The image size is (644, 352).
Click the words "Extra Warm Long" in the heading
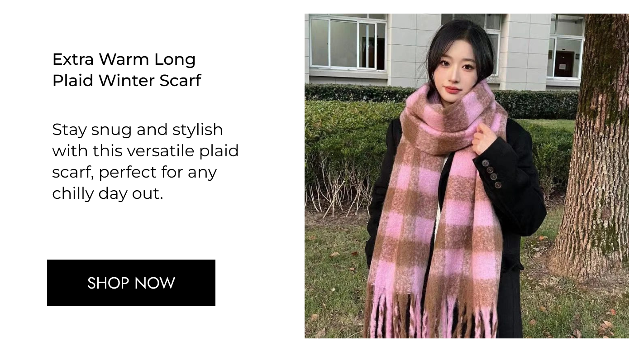(x=124, y=59)
